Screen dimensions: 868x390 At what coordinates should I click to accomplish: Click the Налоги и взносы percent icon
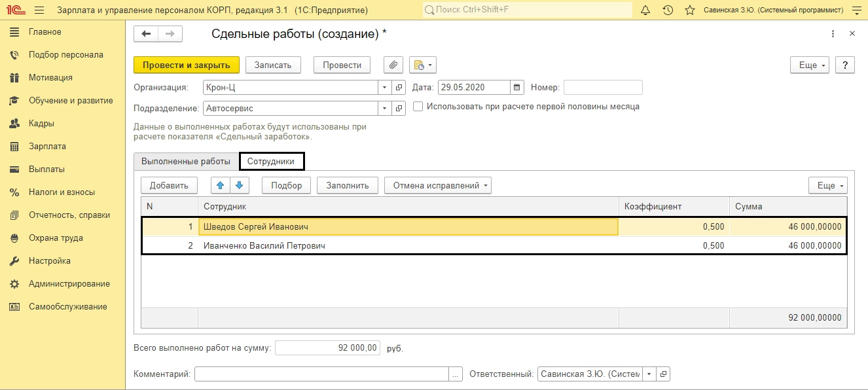pyautogui.click(x=14, y=192)
